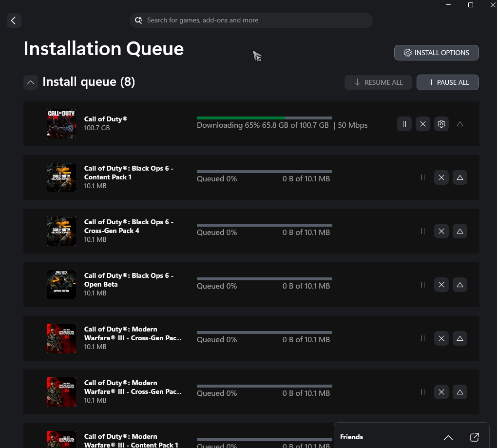Open settings gear for Call of Duty download

[x=441, y=124]
